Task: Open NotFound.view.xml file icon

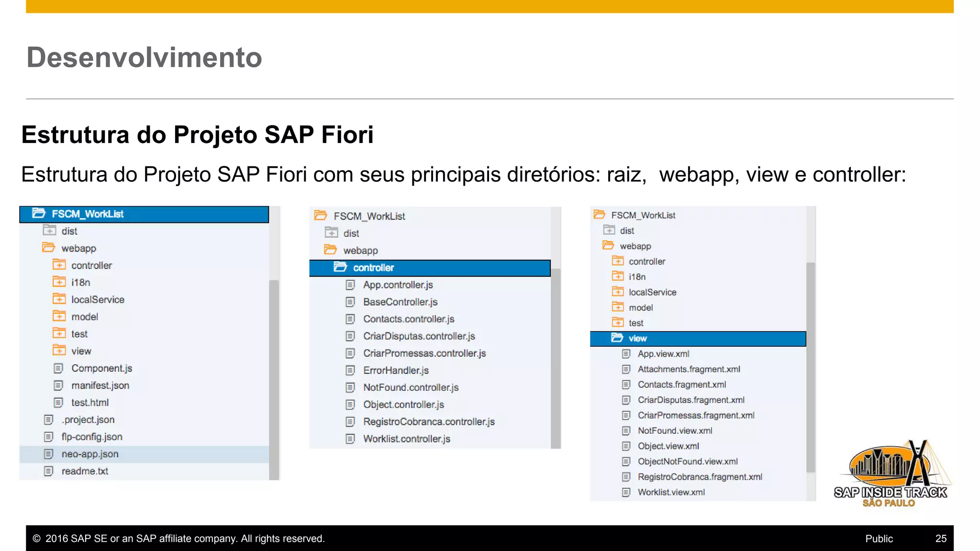Action: coord(626,430)
